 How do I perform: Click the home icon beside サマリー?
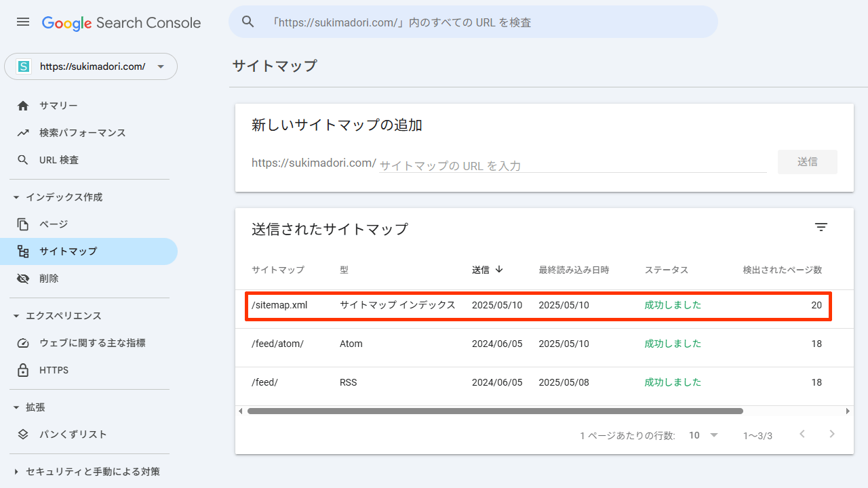(x=23, y=106)
